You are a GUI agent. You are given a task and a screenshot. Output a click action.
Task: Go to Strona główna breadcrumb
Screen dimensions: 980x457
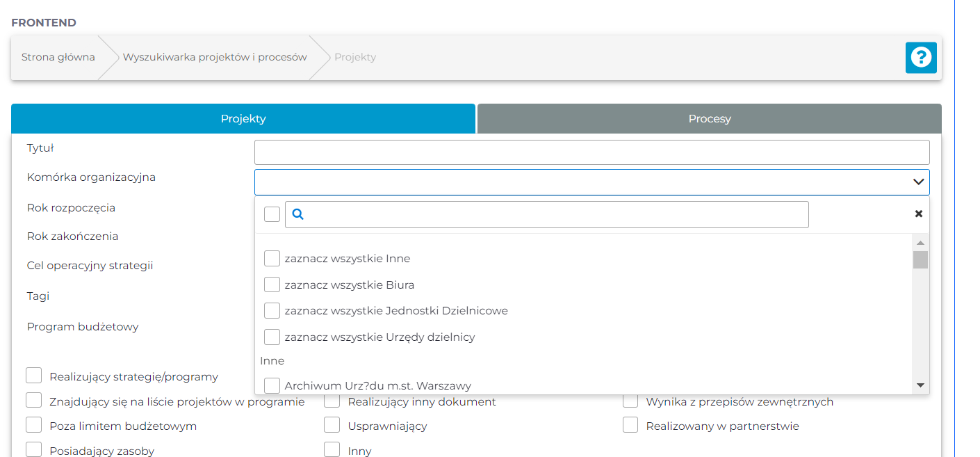pyautogui.click(x=58, y=57)
